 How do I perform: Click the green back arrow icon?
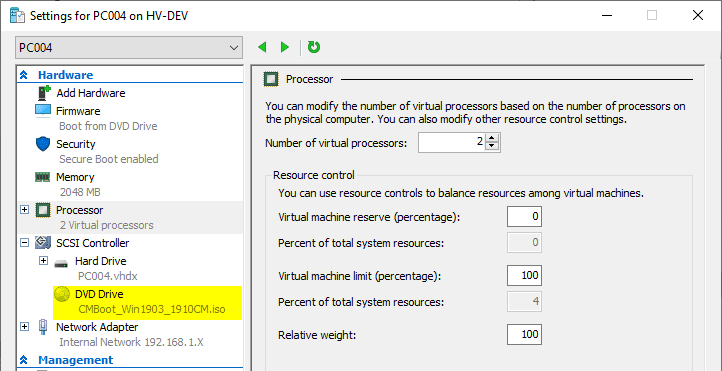[x=262, y=47]
